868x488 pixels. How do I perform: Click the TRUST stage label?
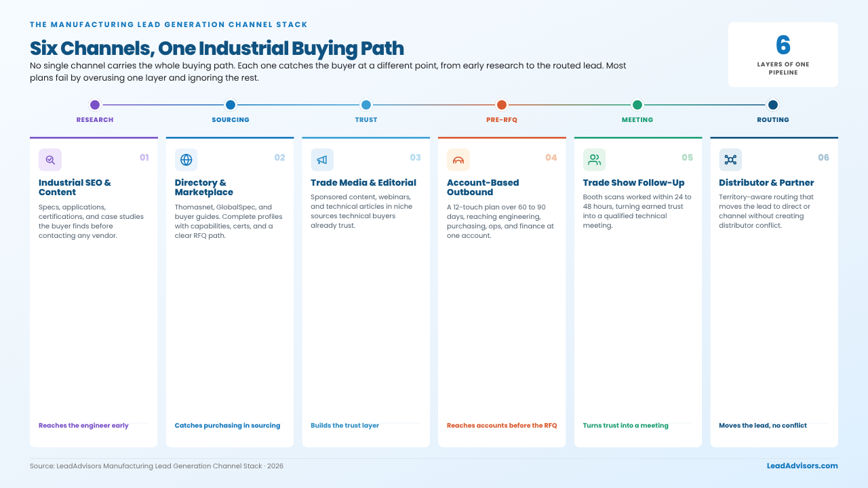[366, 120]
